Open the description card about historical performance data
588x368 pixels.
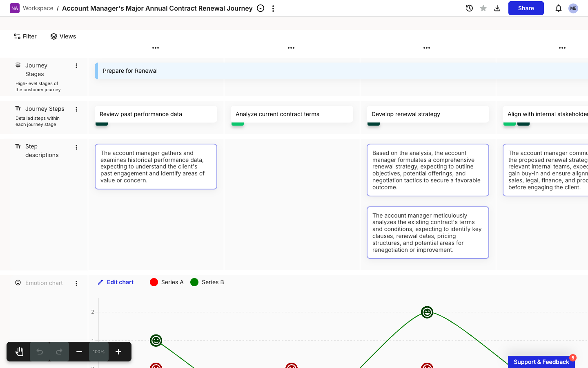pos(156,167)
